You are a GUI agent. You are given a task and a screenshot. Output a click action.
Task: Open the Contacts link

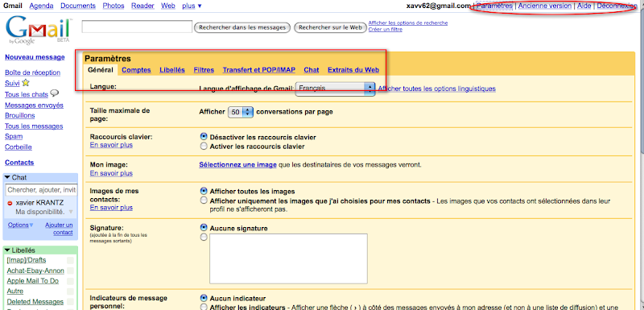(19, 163)
